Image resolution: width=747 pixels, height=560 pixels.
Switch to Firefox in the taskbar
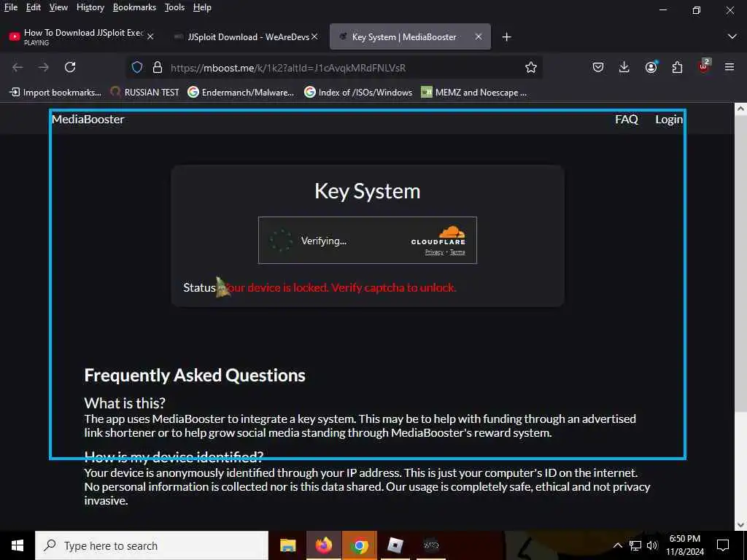[x=323, y=545]
